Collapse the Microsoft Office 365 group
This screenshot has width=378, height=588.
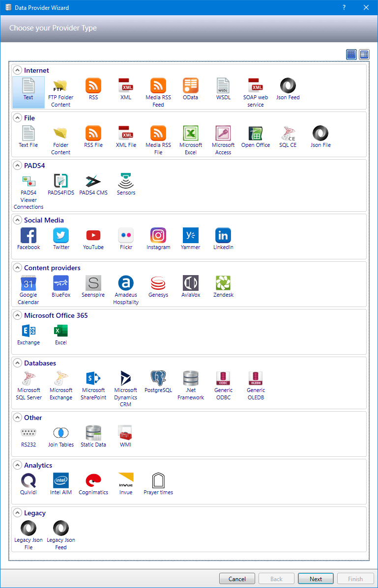[17, 315]
